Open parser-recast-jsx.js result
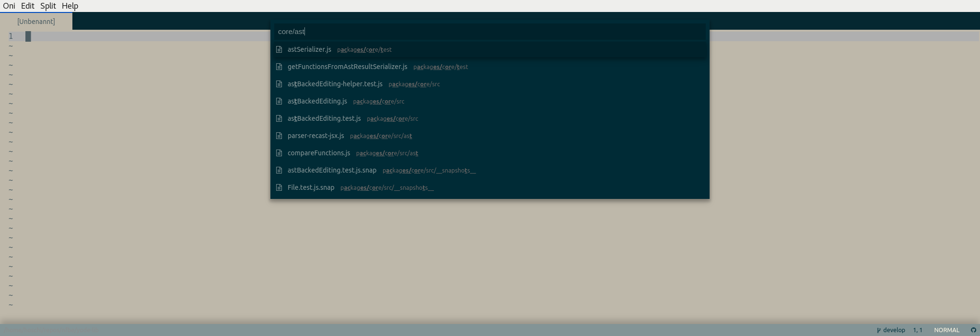 490,136
